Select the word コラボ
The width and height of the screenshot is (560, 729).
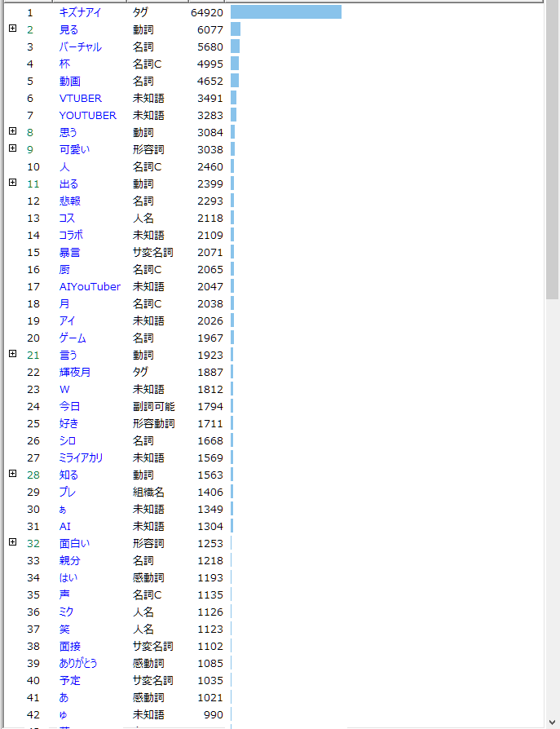coord(71,235)
